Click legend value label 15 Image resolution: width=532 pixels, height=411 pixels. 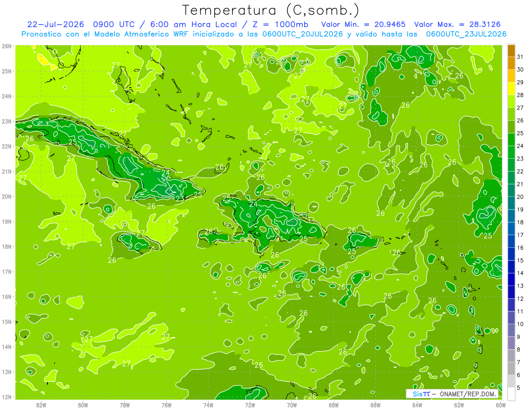pyautogui.click(x=520, y=260)
